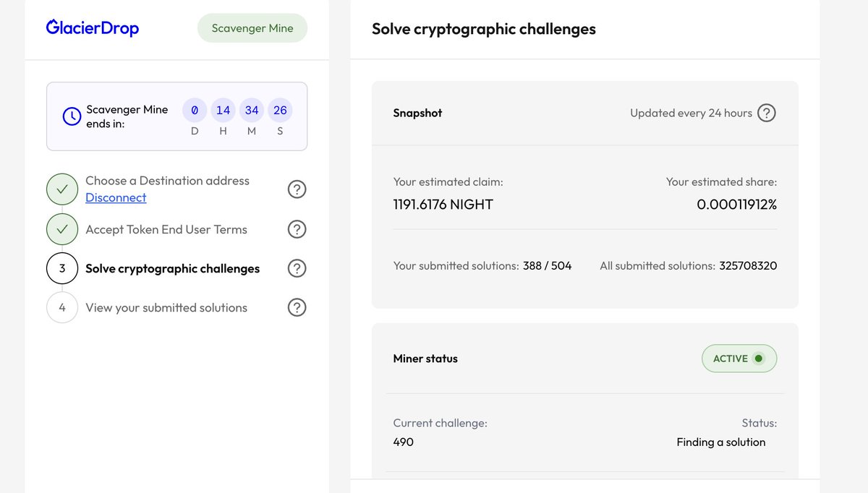Select step 4 circle in the sidebar
Viewport: 868px width, 493px height.
(62, 307)
